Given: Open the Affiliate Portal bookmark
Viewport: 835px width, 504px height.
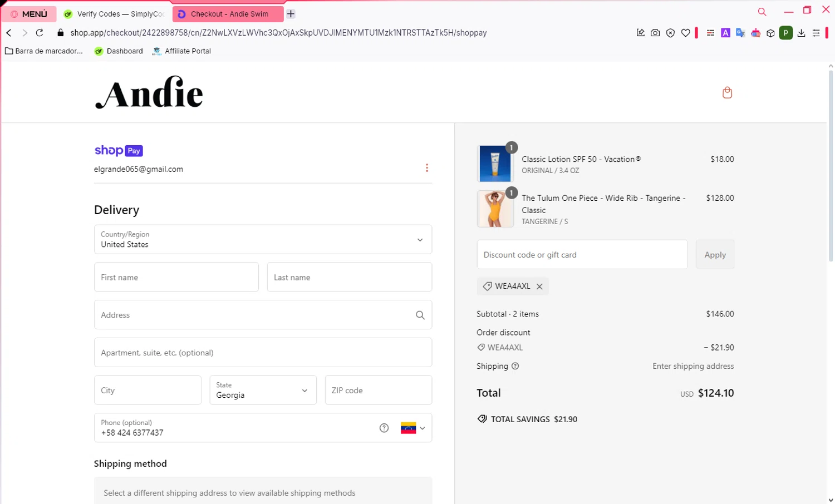Looking at the screenshot, I should point(181,51).
